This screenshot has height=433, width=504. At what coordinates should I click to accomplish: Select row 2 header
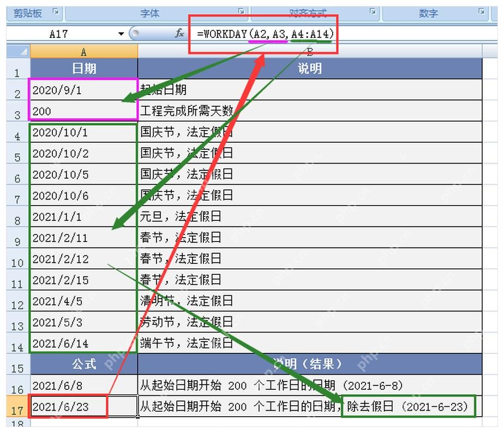pos(19,89)
